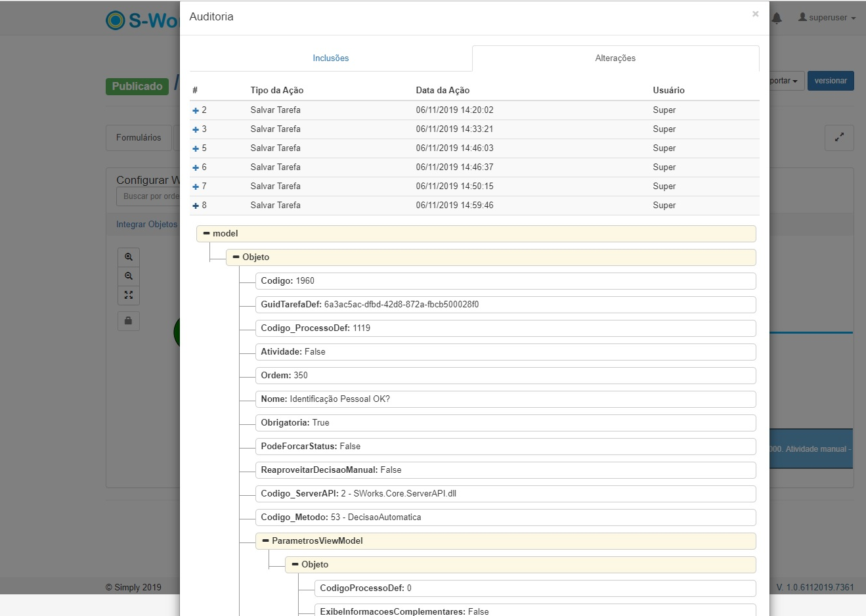The image size is (866, 616).
Task: Expand audit row 6 with the plus icon
Action: [196, 167]
